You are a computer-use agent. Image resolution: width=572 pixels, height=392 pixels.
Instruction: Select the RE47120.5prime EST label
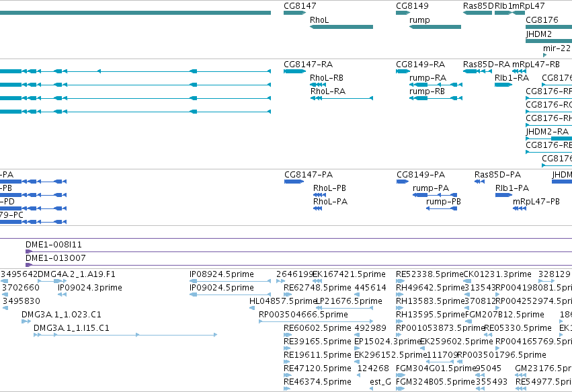coord(317,368)
